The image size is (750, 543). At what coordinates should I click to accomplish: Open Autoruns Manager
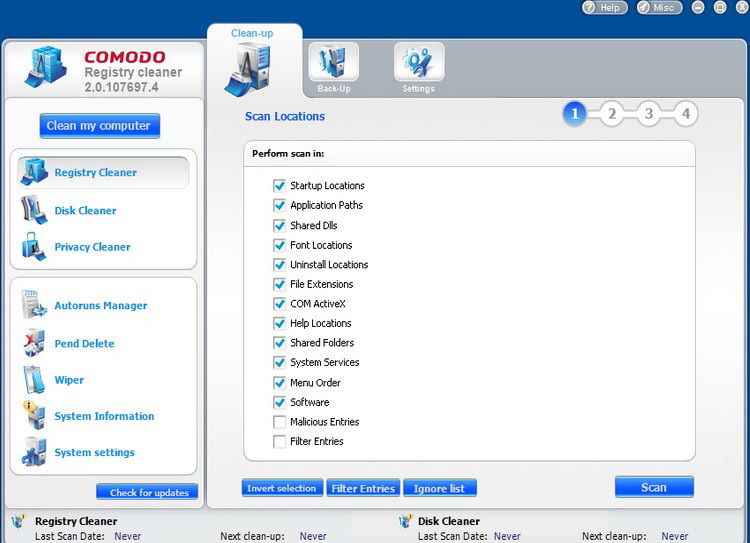click(x=101, y=306)
